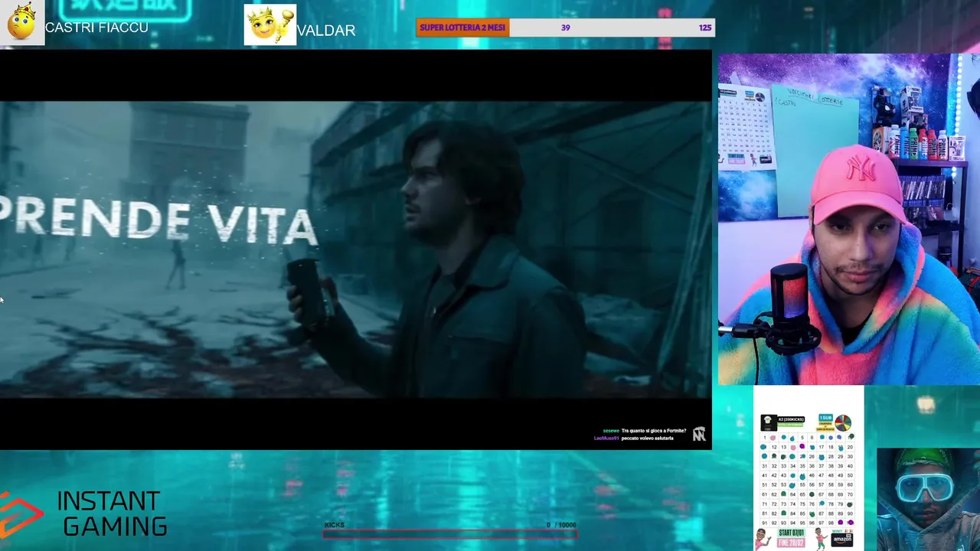Click the trophy emoji avatar next to VALDAR
The image size is (980, 551).
pos(270,25)
